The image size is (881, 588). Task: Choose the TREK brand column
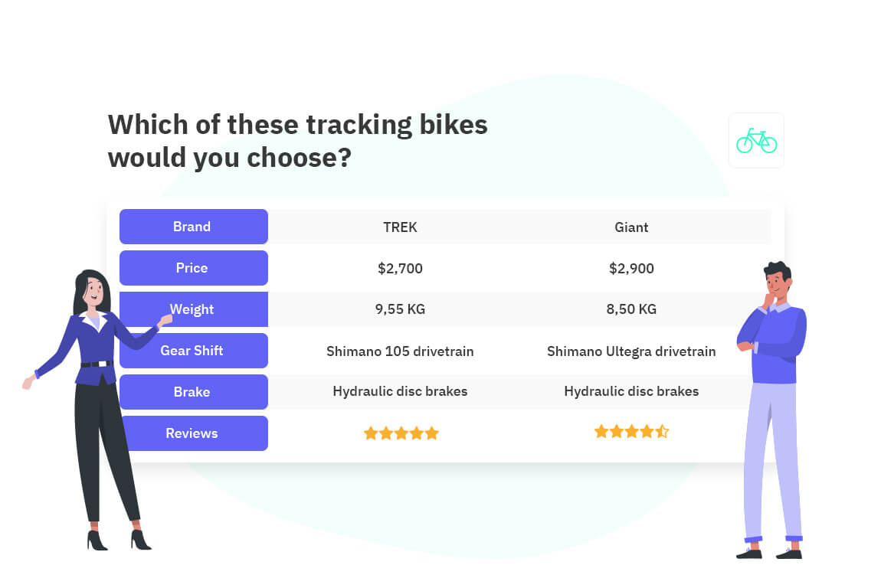(400, 227)
